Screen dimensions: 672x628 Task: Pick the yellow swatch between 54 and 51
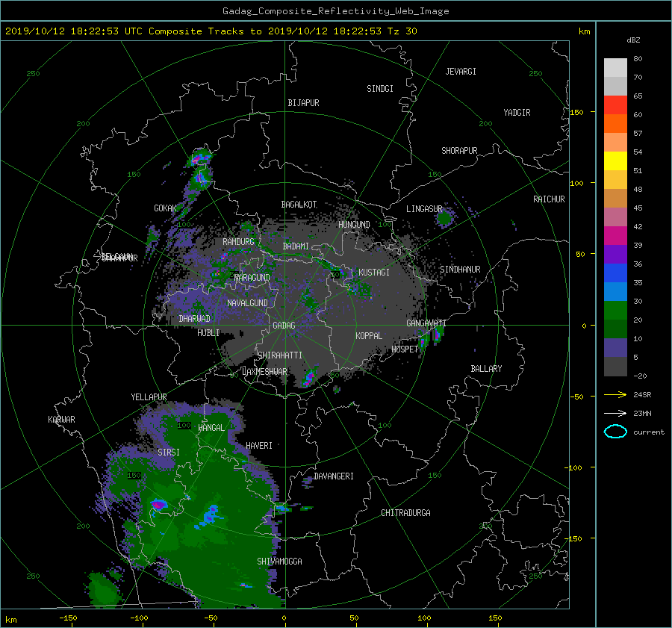click(615, 161)
